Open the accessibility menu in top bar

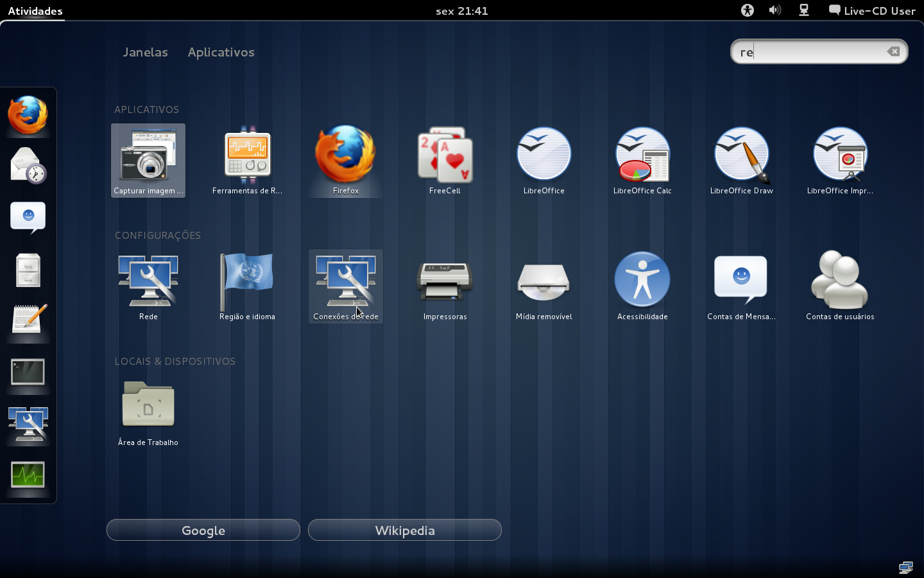click(x=748, y=10)
